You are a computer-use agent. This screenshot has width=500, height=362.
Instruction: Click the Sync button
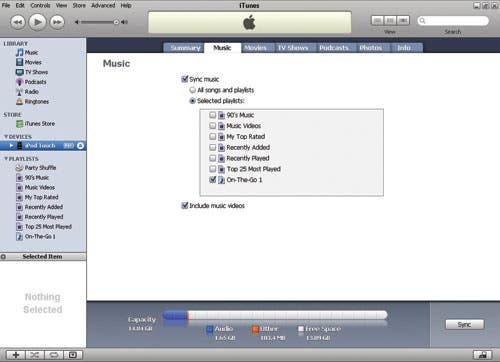465,324
